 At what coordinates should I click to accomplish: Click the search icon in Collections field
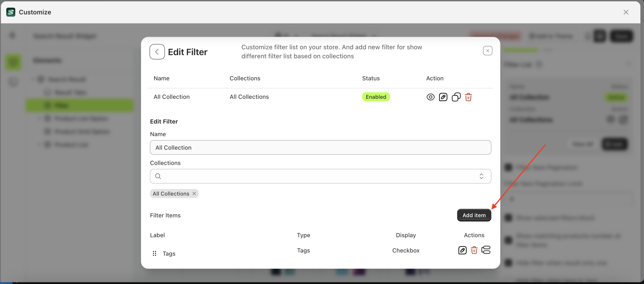click(x=158, y=176)
